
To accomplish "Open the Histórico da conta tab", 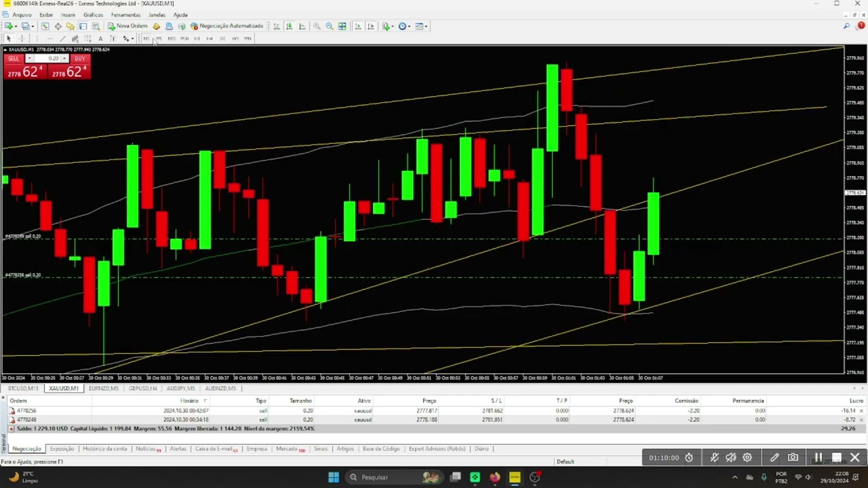I will point(105,449).
